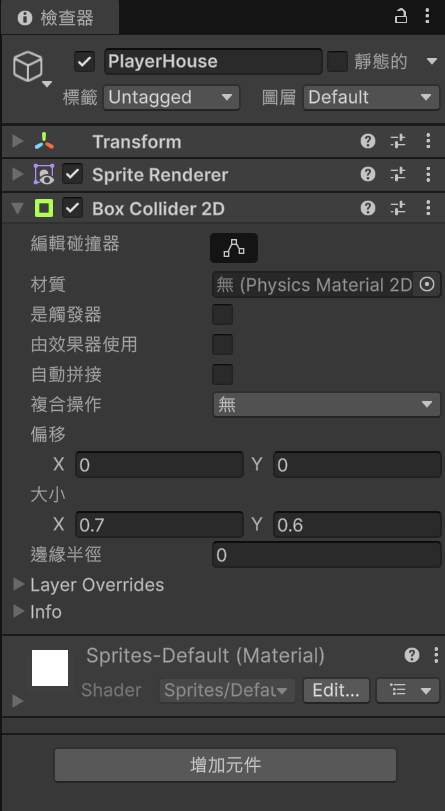The image size is (445, 811).
Task: Click the 增加元件 Add Component button
Action: tap(226, 765)
